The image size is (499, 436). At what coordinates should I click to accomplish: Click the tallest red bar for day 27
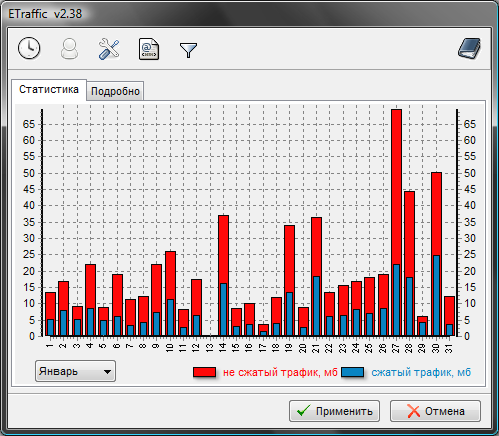(x=396, y=187)
